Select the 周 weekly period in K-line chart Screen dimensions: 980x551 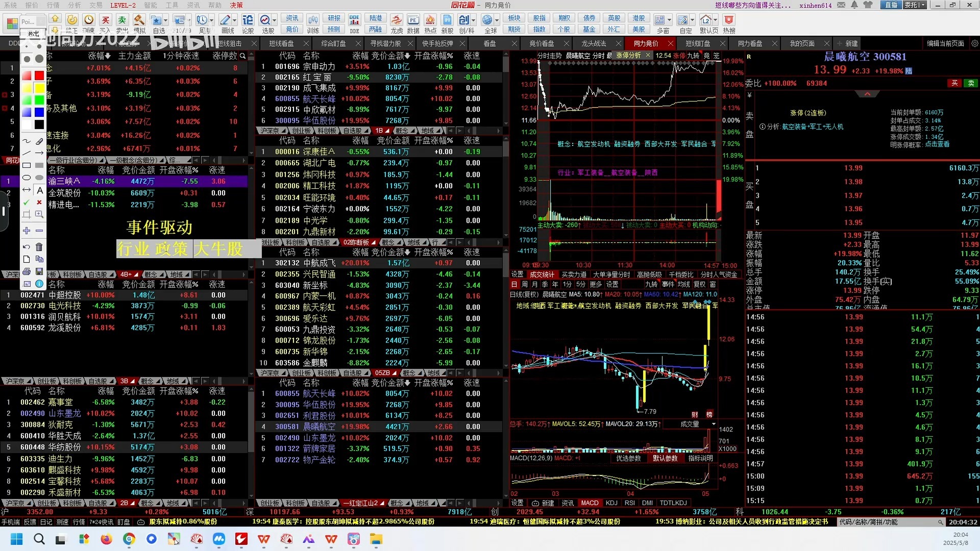click(x=524, y=285)
